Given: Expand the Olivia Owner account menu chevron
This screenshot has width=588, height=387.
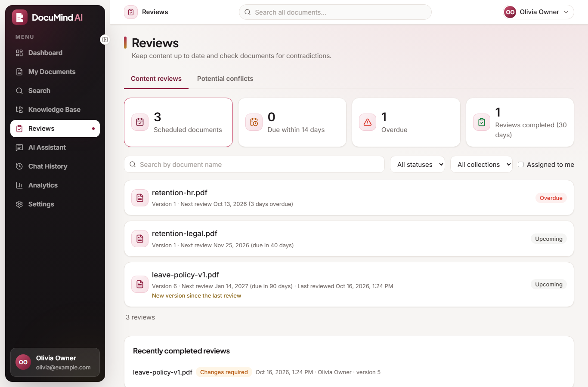Looking at the screenshot, I should [566, 12].
